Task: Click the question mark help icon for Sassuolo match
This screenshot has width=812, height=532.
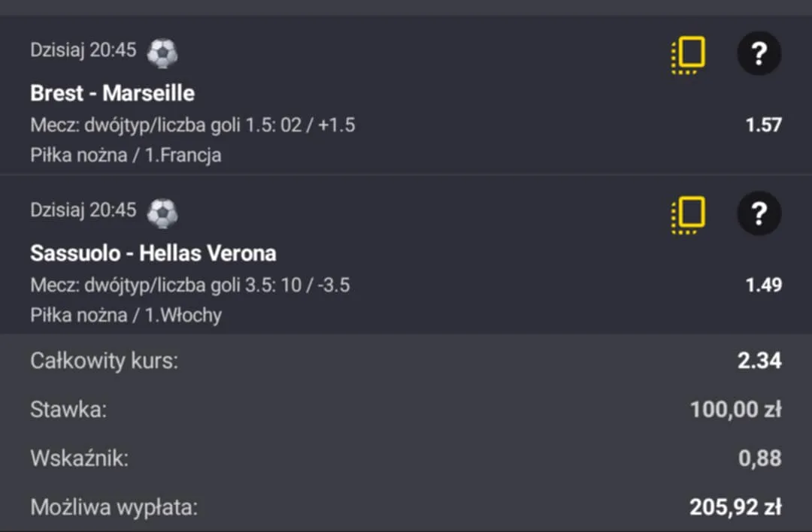Action: pos(759,213)
